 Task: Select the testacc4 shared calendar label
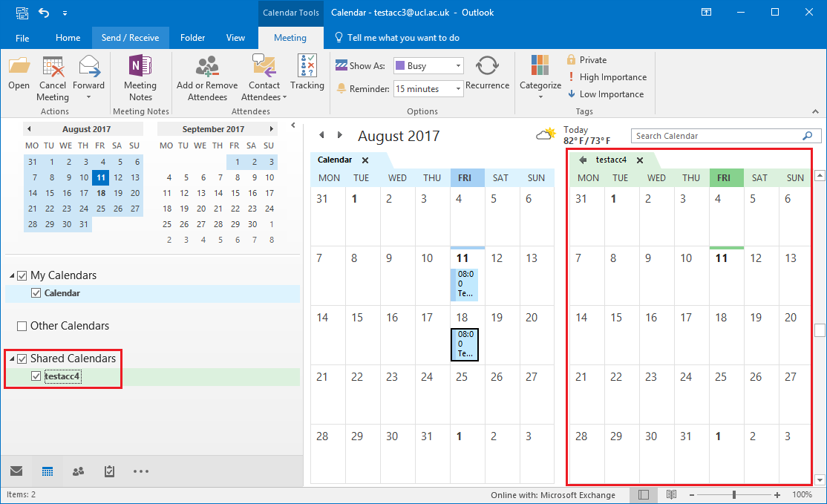click(62, 376)
